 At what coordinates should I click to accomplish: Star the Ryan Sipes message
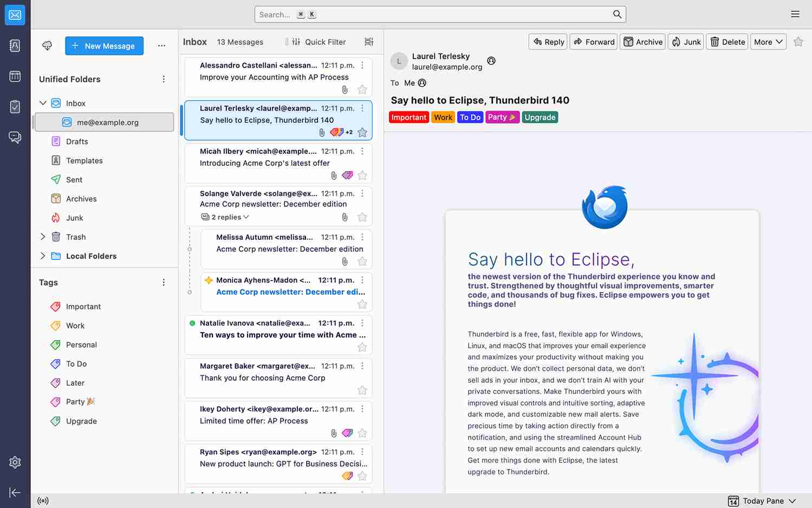362,476
